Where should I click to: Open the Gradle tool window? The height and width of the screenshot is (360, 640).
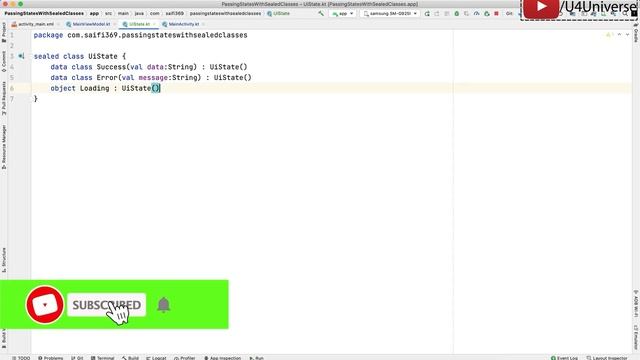(x=636, y=33)
